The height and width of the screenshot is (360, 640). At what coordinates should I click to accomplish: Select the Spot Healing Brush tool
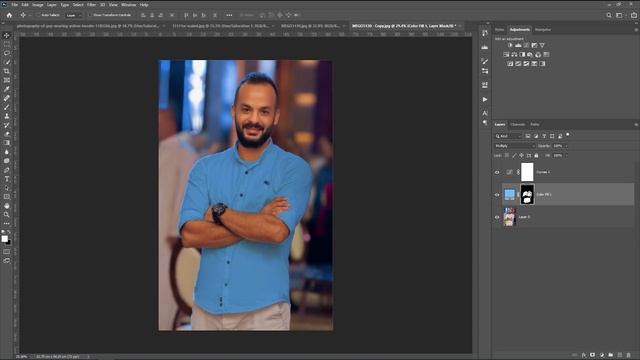coord(7,98)
